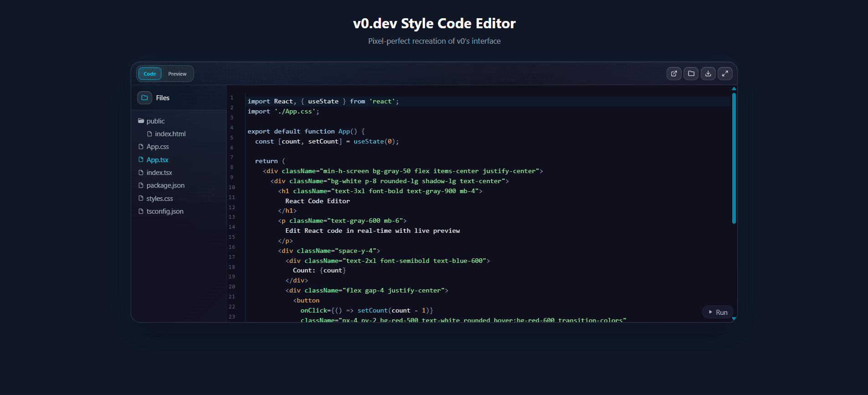The height and width of the screenshot is (395, 868).
Task: Click the 'return (' code line
Action: (270, 161)
